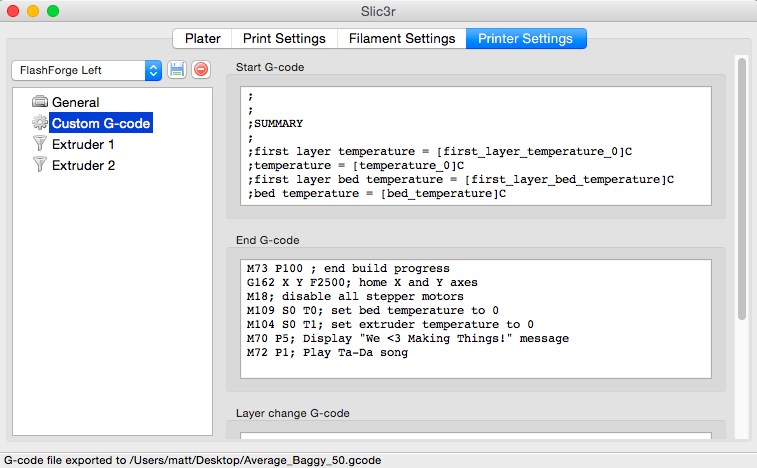Click inside the Start G-code text box
Viewport: 757px width, 468px height.
pyautogui.click(x=475, y=146)
